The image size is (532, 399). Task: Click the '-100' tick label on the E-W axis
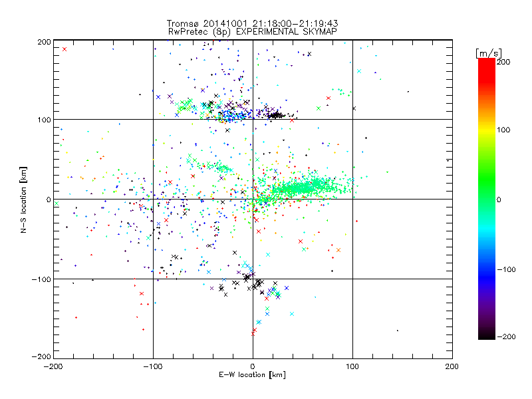(x=153, y=366)
